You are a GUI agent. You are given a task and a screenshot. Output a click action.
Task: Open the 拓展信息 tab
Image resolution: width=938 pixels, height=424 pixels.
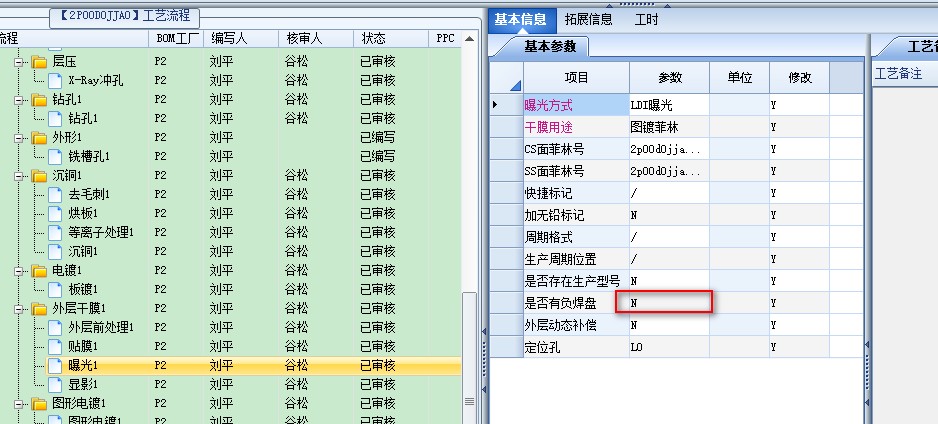[589, 20]
